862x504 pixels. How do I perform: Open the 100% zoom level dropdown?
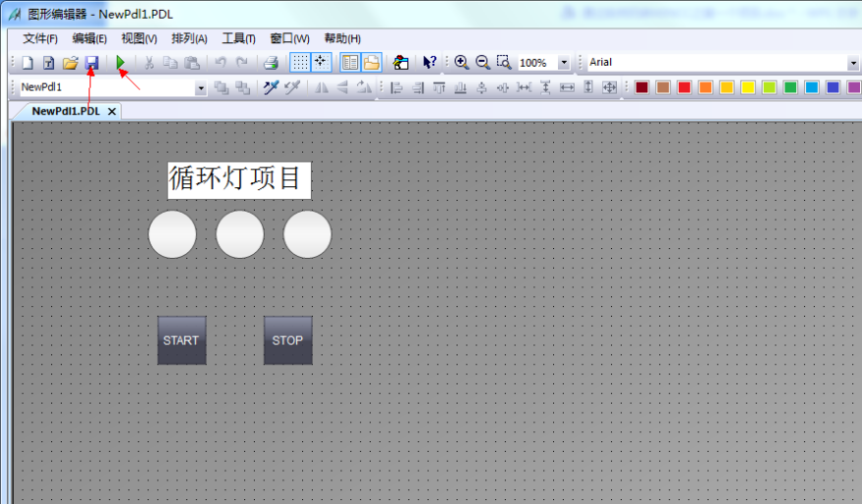click(x=564, y=63)
